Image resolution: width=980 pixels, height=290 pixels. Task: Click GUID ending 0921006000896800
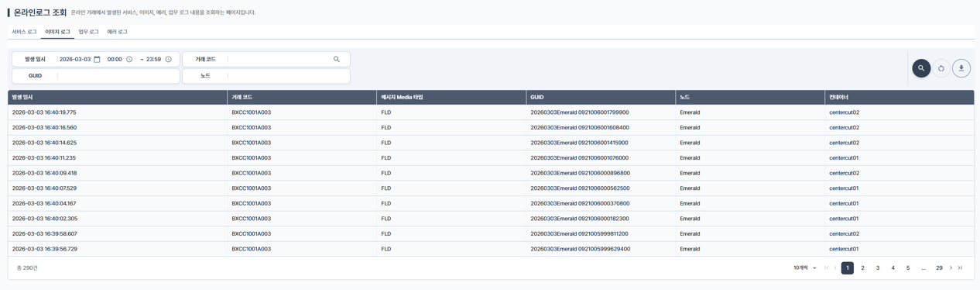tap(581, 173)
